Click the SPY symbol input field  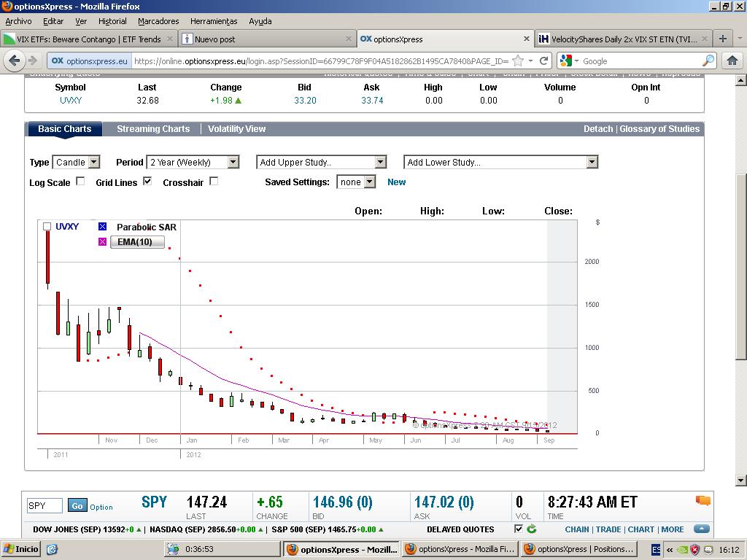44,505
